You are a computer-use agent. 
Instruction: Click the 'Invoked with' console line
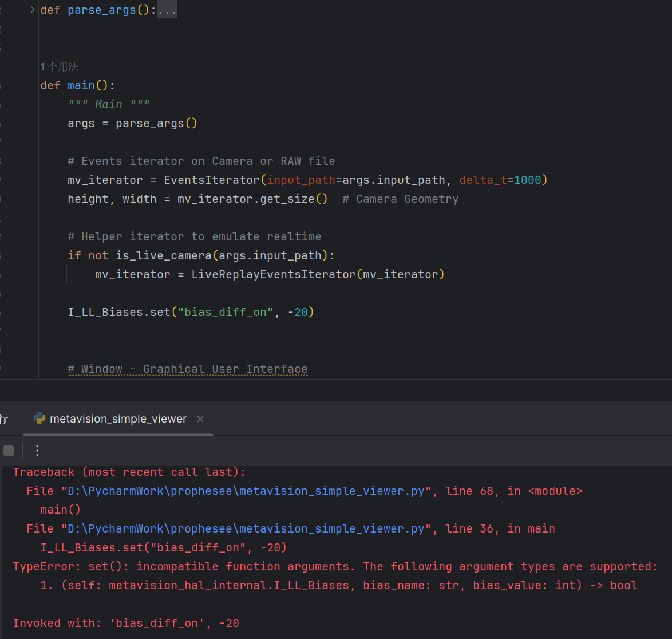(126, 623)
